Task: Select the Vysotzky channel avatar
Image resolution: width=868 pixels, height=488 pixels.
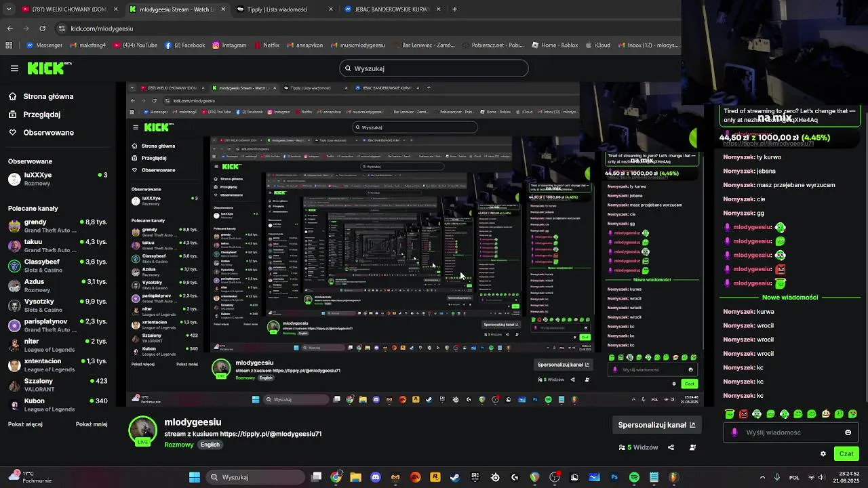Action: (x=14, y=305)
